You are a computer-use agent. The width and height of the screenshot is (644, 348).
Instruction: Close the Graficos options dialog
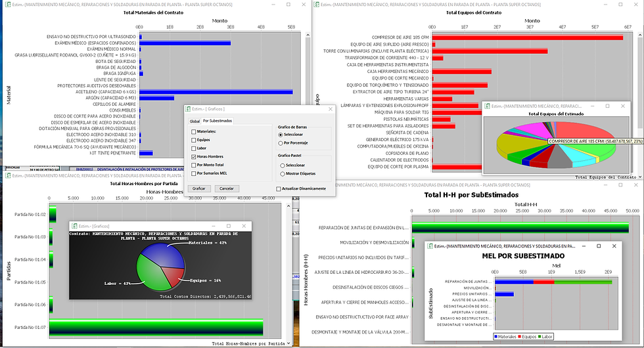pos(330,109)
